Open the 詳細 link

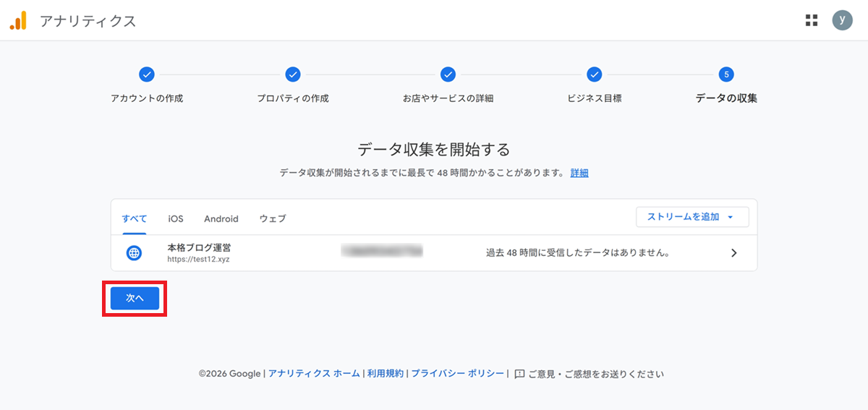pos(579,173)
